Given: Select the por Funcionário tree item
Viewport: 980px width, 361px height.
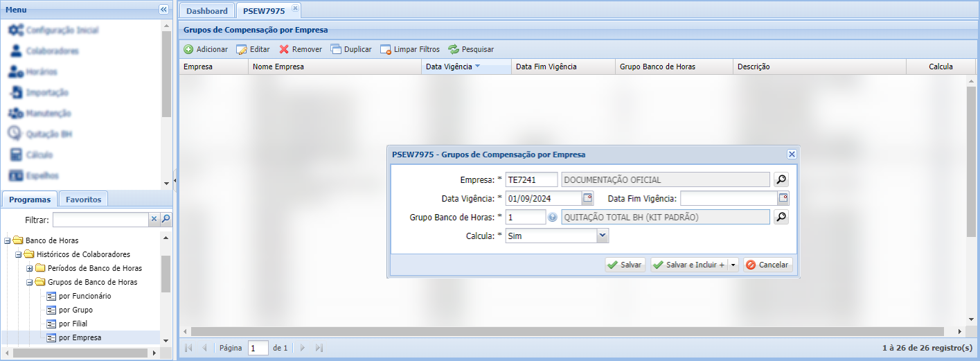Looking at the screenshot, I should (x=84, y=296).
